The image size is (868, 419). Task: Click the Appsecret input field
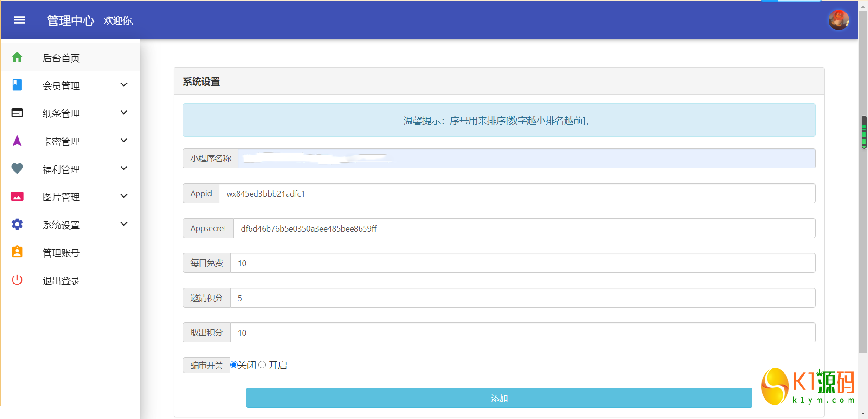coord(524,228)
